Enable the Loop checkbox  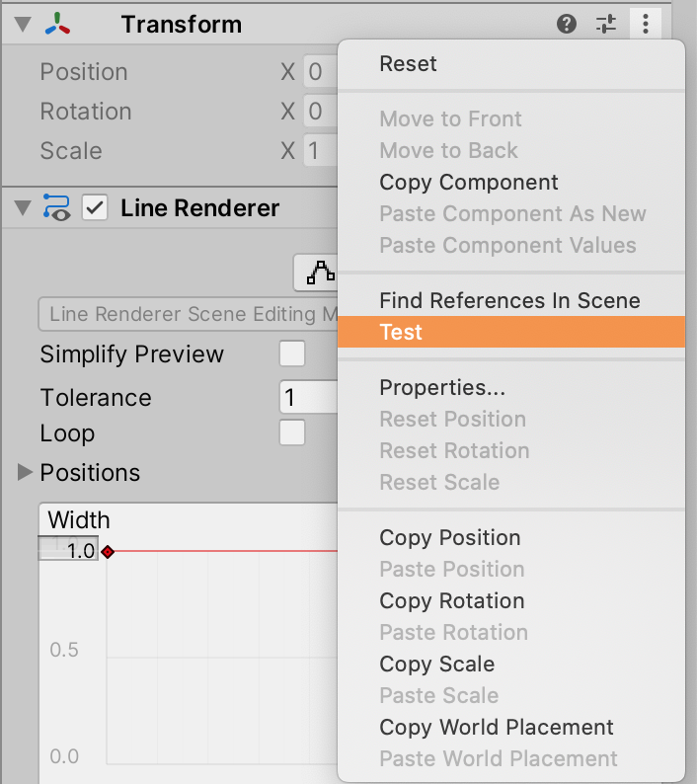pyautogui.click(x=292, y=432)
